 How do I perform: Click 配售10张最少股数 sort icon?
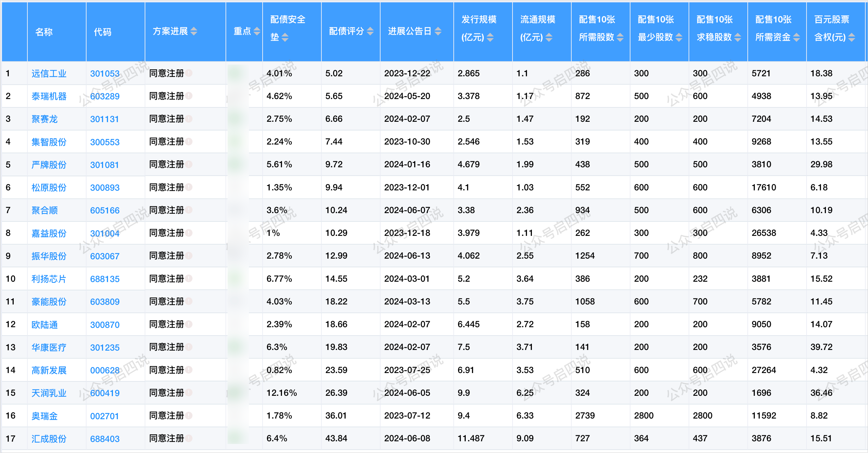pyautogui.click(x=679, y=37)
